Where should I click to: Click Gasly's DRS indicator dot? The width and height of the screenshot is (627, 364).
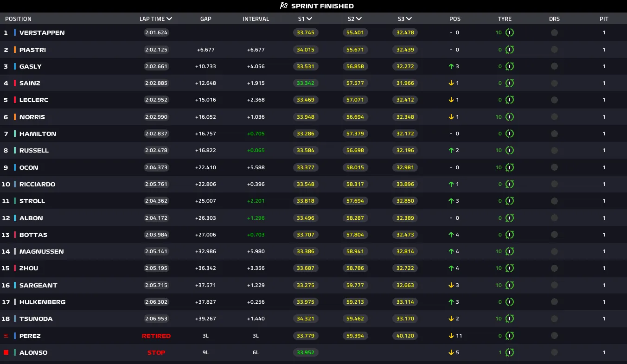[x=554, y=66]
